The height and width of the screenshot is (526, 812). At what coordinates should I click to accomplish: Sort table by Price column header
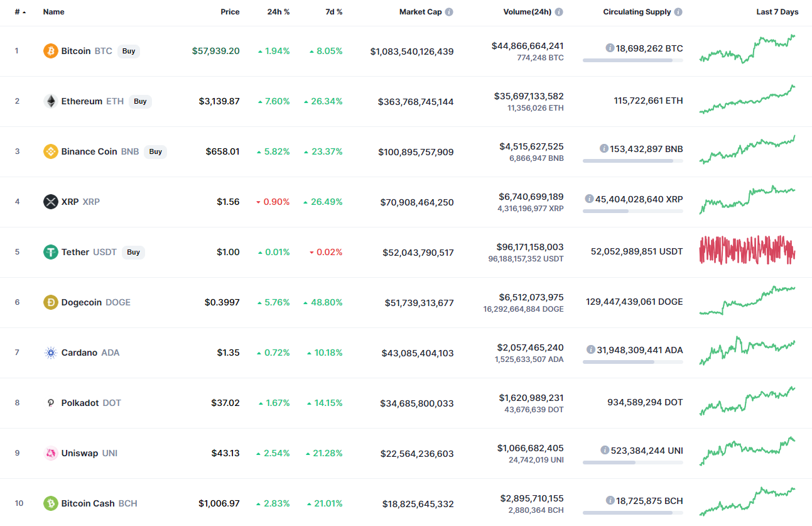(x=230, y=12)
